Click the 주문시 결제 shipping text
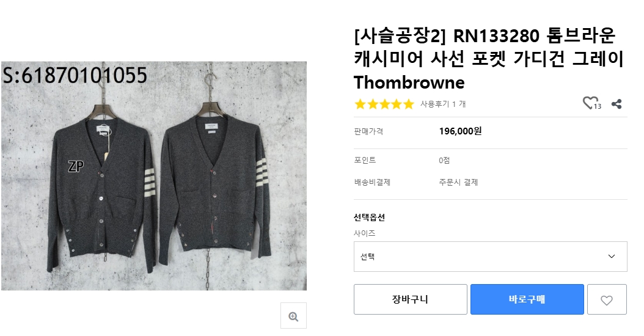The width and height of the screenshot is (644, 336). pos(458,182)
